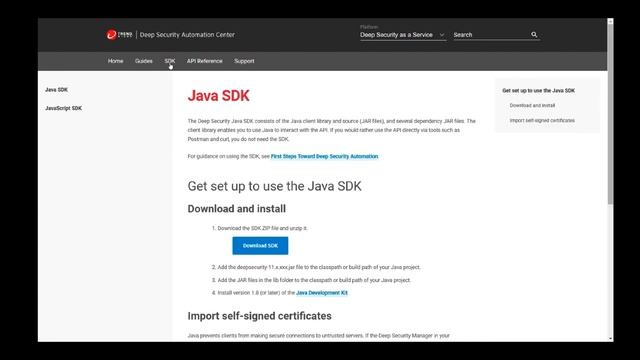Image resolution: width=640 pixels, height=360 pixels.
Task: Jump to Import self-signed certificates in the contents
Action: pyautogui.click(x=542, y=120)
